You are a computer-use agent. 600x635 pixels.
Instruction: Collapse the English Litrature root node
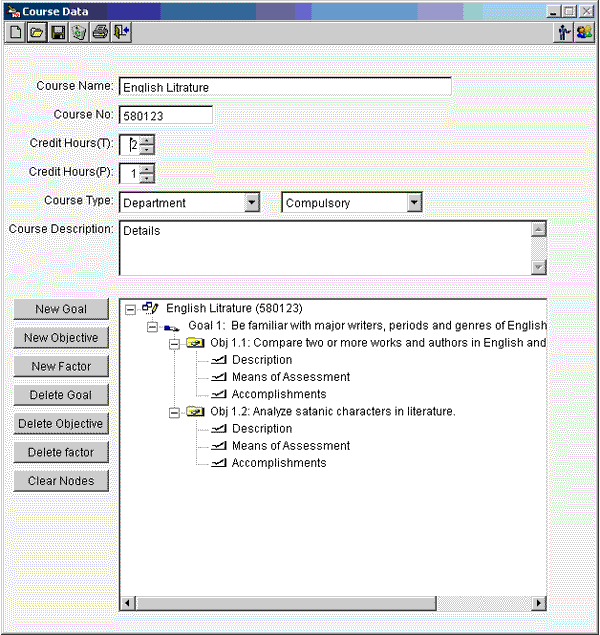click(130, 310)
